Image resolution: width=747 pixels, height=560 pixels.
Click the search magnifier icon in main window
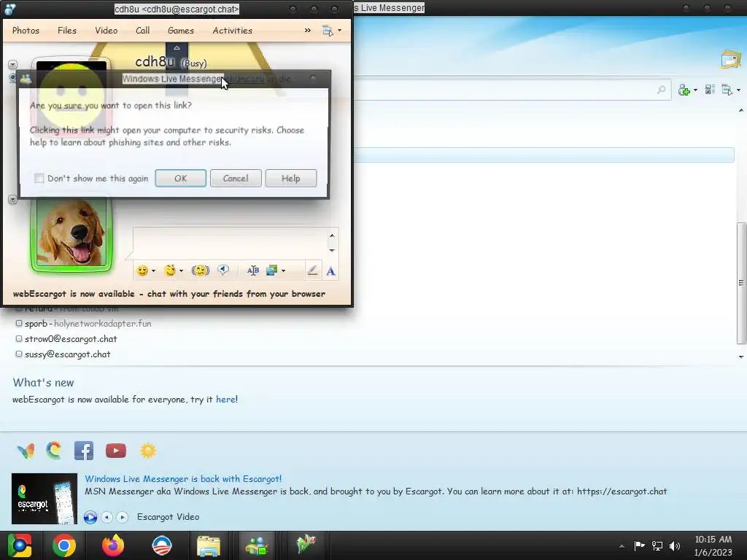(661, 90)
